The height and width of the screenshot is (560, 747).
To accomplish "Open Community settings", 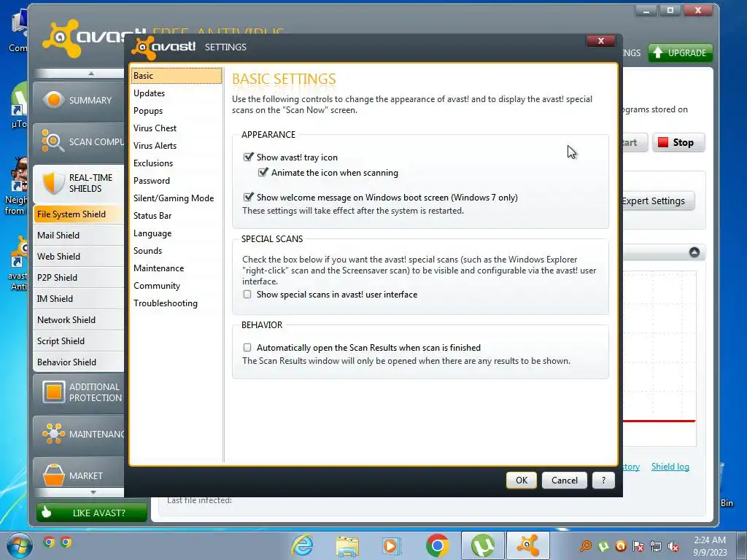I will click(177, 286).
